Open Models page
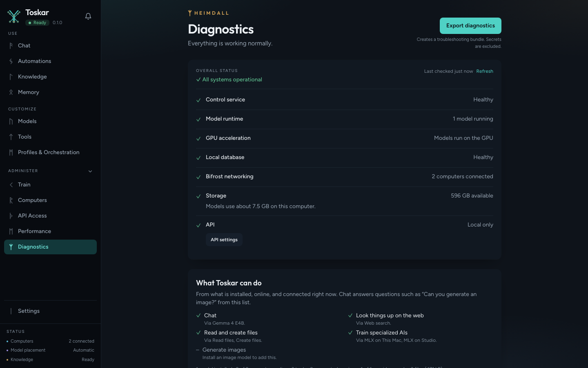The image size is (588, 368). [50, 121]
